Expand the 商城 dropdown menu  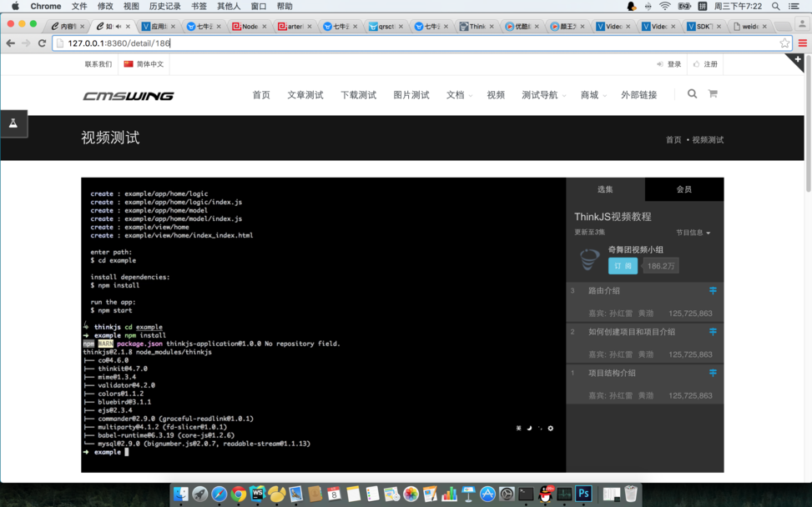(x=593, y=95)
